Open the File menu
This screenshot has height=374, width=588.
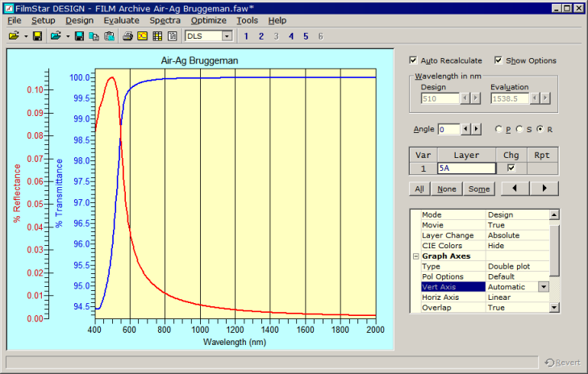coord(15,20)
